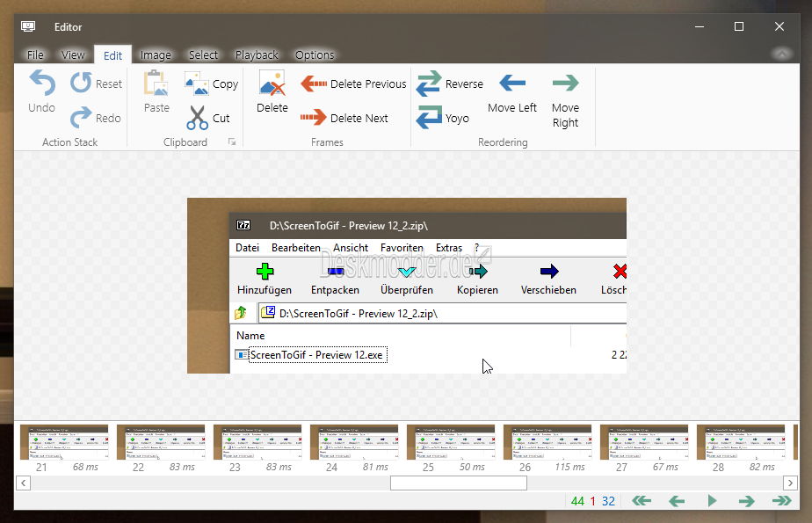The height and width of the screenshot is (523, 812).
Task: Expand the Clipboard group launcher
Action: point(232,142)
